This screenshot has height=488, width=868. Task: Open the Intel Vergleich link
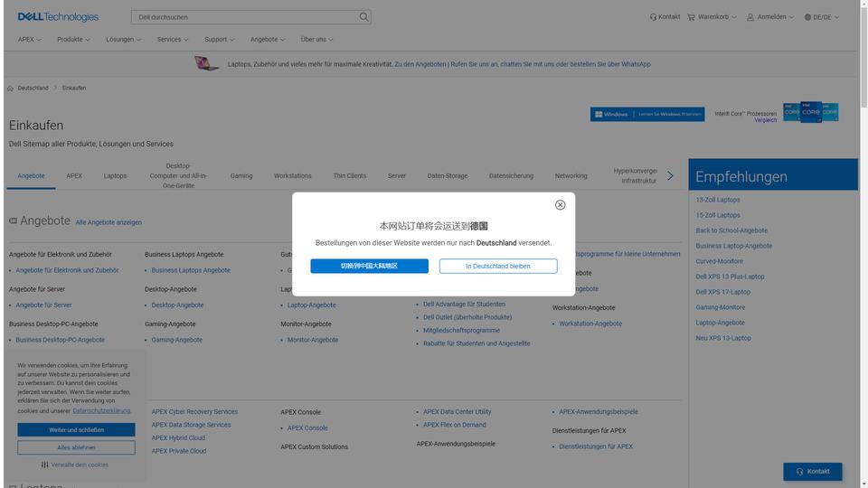click(765, 120)
